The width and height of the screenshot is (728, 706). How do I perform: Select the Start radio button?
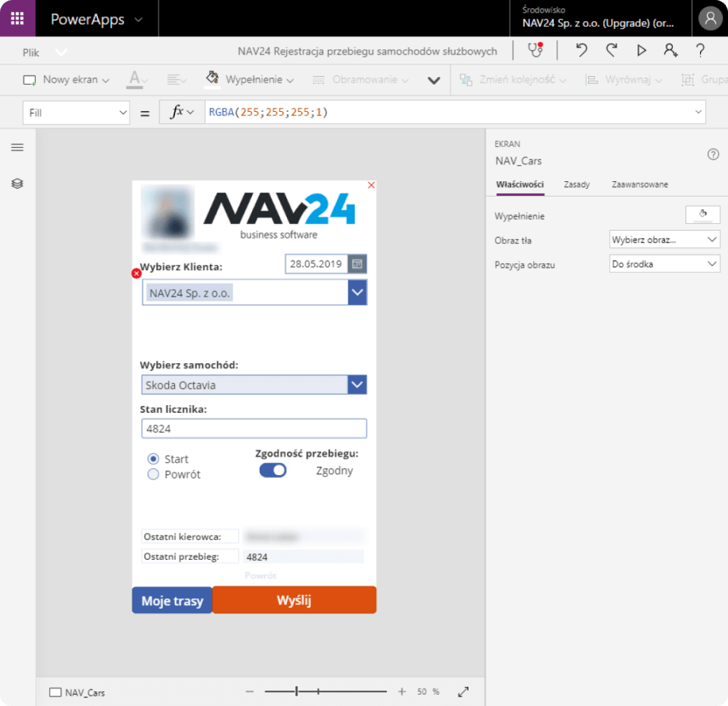point(153,459)
